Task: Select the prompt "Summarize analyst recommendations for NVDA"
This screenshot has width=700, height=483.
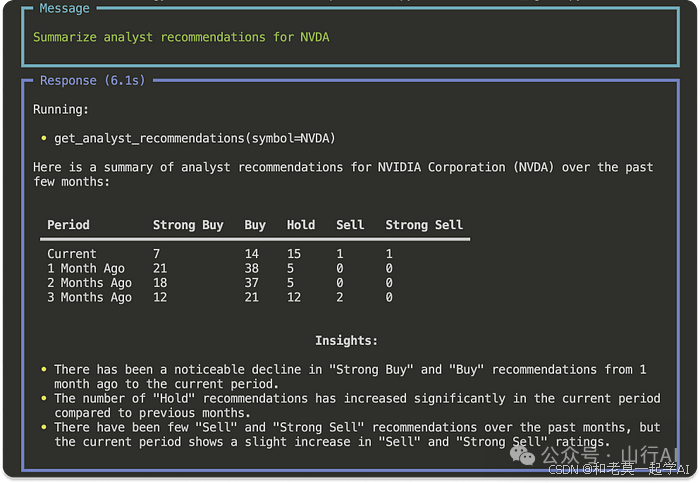Action: click(x=181, y=37)
